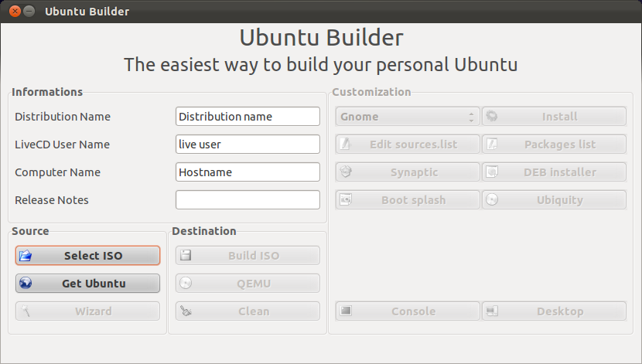The width and height of the screenshot is (642, 364).
Task: Click the disc icon on QEMU button
Action: [186, 284]
